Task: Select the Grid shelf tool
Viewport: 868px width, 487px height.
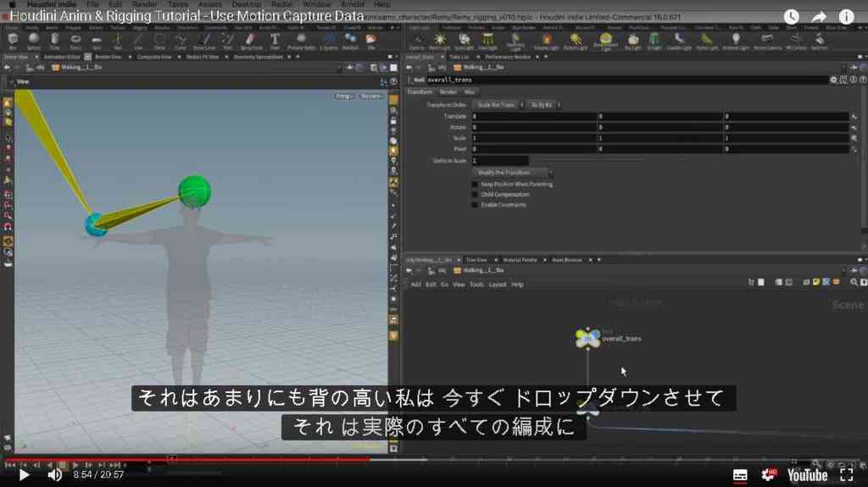Action: point(97,41)
